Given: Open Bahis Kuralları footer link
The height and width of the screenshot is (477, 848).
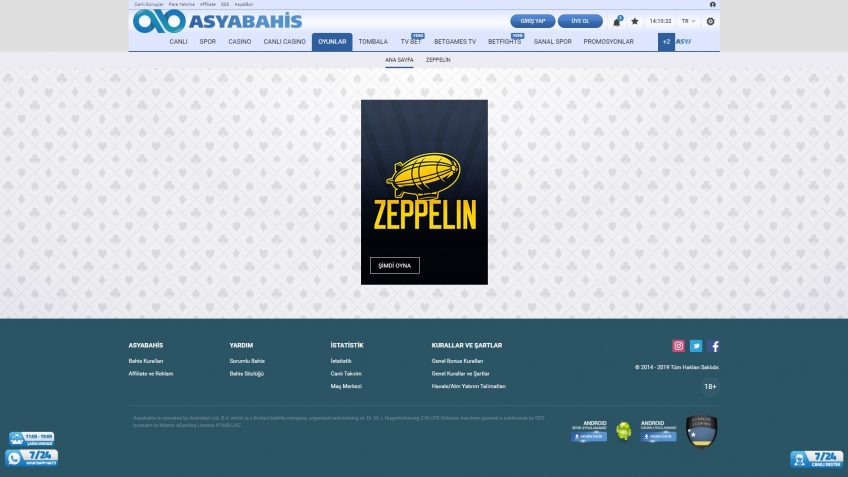Looking at the screenshot, I should (146, 361).
